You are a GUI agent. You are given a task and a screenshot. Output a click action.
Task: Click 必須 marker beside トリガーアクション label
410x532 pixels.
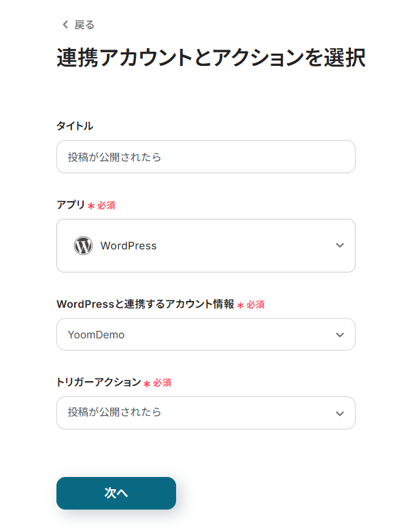(162, 383)
